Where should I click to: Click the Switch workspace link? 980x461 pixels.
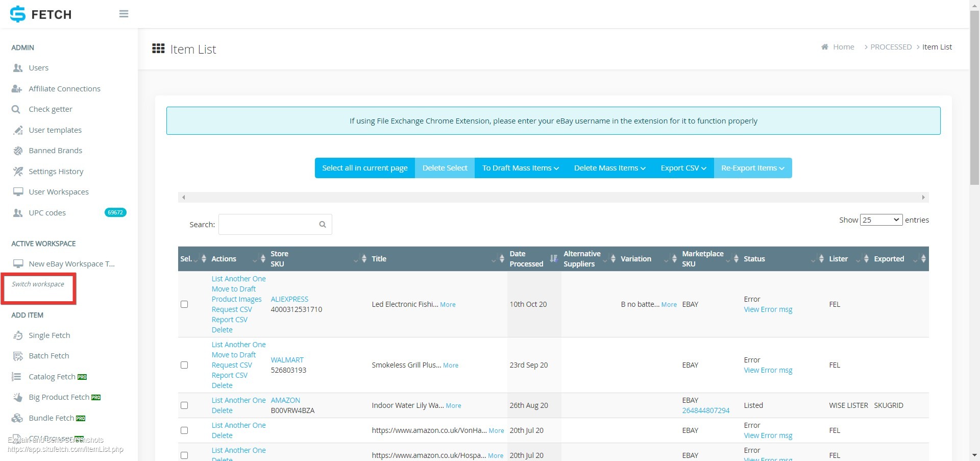pos(38,284)
